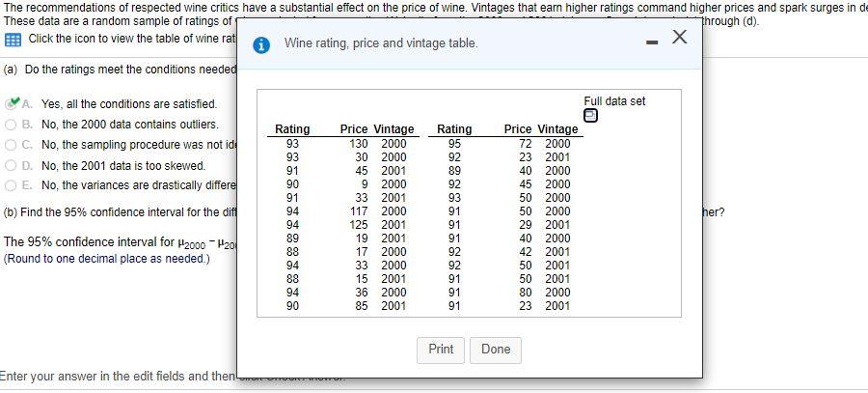Select option E: variances drastically different
This screenshot has height=393, width=868.
point(12,185)
